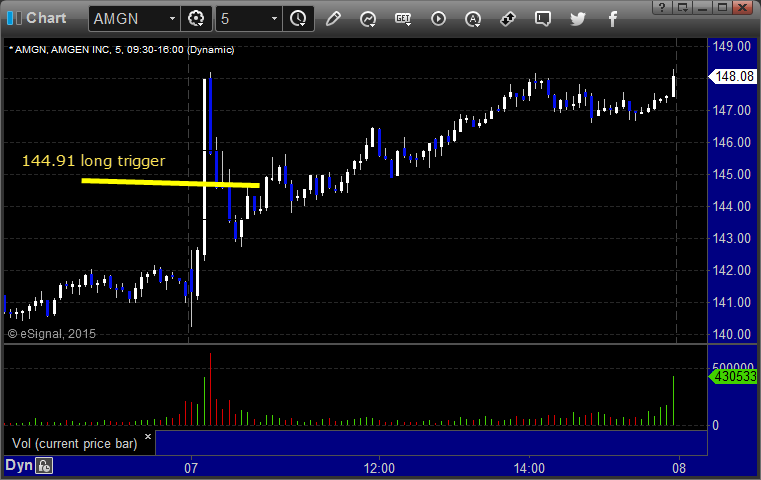Click the 12:00 time axis label

click(x=379, y=468)
